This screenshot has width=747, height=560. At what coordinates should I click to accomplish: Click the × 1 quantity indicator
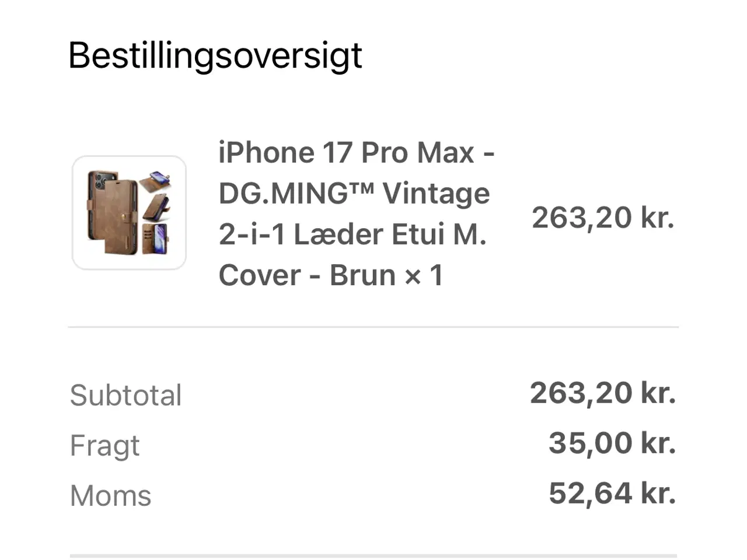[424, 275]
